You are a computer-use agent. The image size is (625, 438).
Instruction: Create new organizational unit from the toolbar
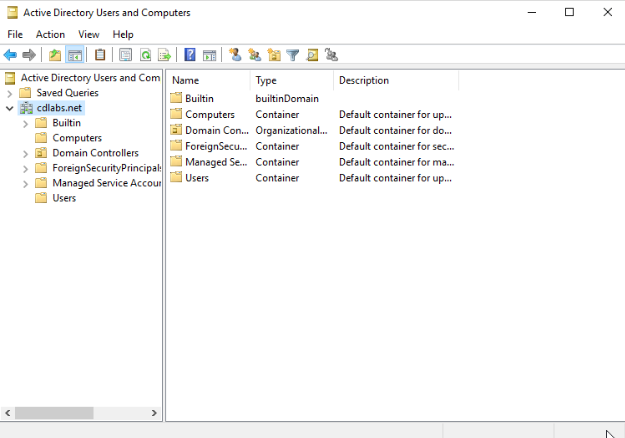click(274, 55)
